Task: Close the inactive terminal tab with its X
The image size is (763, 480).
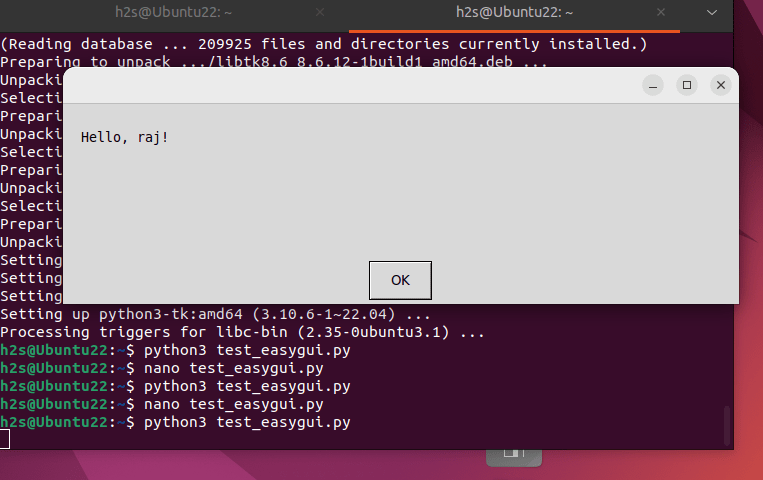Action: tap(320, 12)
